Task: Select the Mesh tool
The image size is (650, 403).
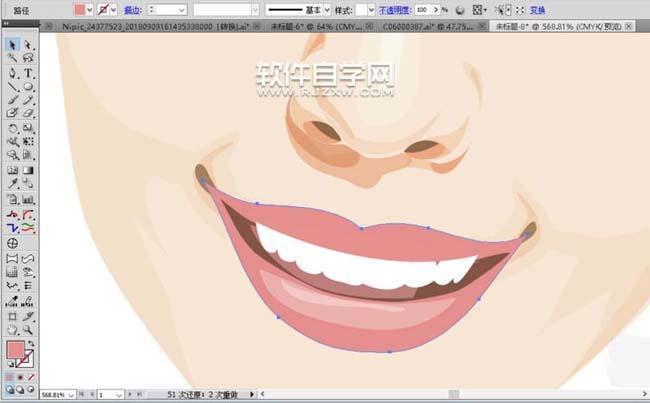Action: pos(12,170)
